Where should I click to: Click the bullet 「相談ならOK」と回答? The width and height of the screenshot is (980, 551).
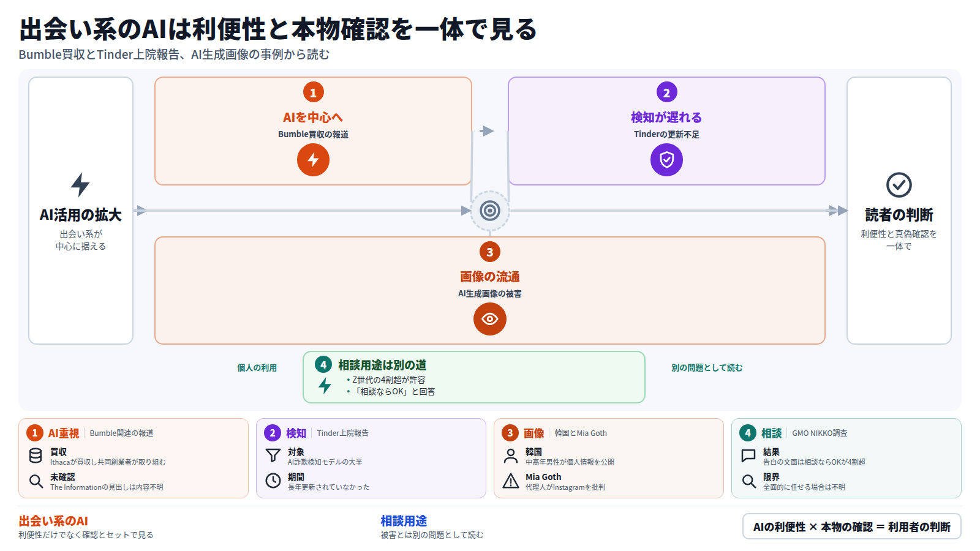tap(393, 392)
